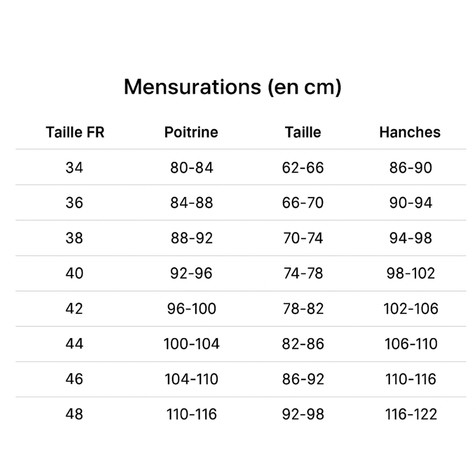Select size 36 row label
Viewport: 476px width, 476px height.
[74, 203]
